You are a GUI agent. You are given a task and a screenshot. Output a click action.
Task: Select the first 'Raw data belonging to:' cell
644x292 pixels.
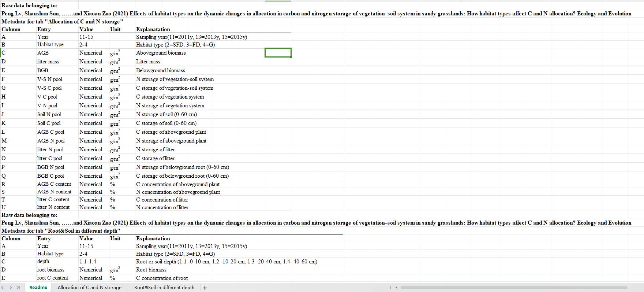tap(29, 5)
